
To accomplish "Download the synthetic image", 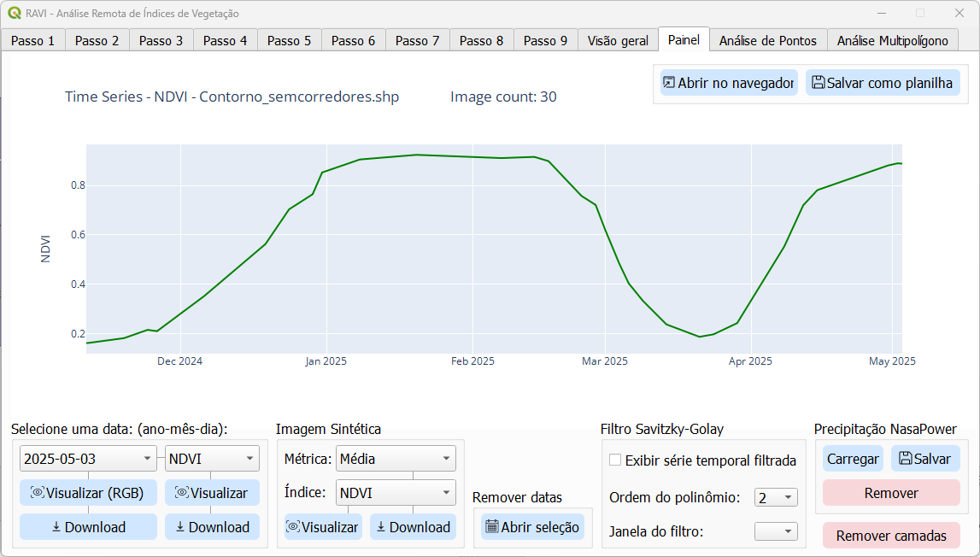I will pos(413,527).
